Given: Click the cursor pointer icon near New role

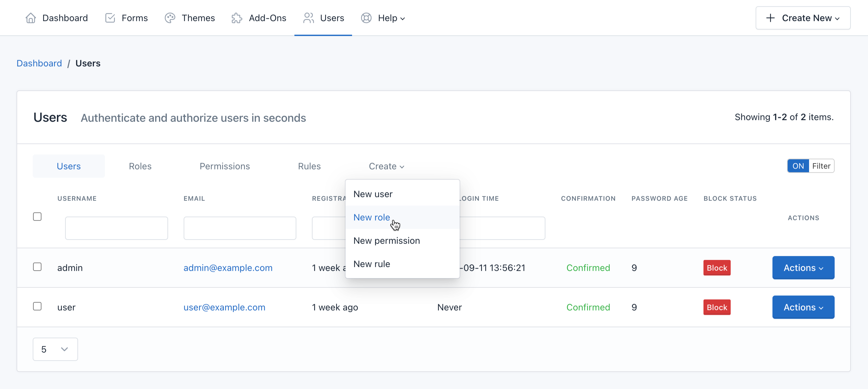Looking at the screenshot, I should click(395, 224).
